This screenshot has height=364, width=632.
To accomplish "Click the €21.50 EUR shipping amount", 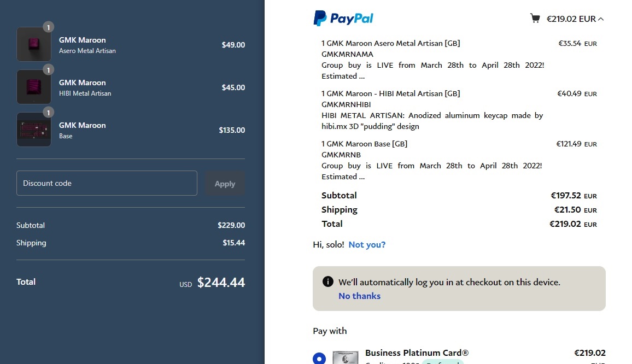I will tap(576, 210).
